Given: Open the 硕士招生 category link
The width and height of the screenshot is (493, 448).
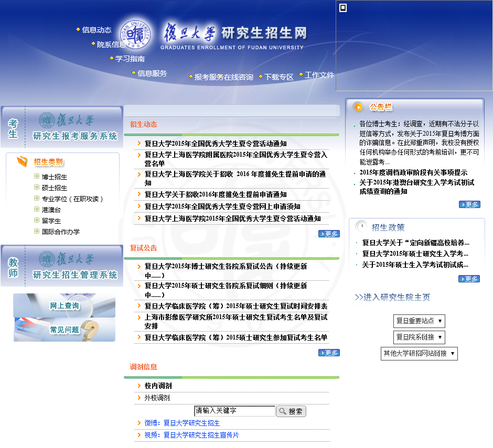Looking at the screenshot, I should click(x=55, y=188).
